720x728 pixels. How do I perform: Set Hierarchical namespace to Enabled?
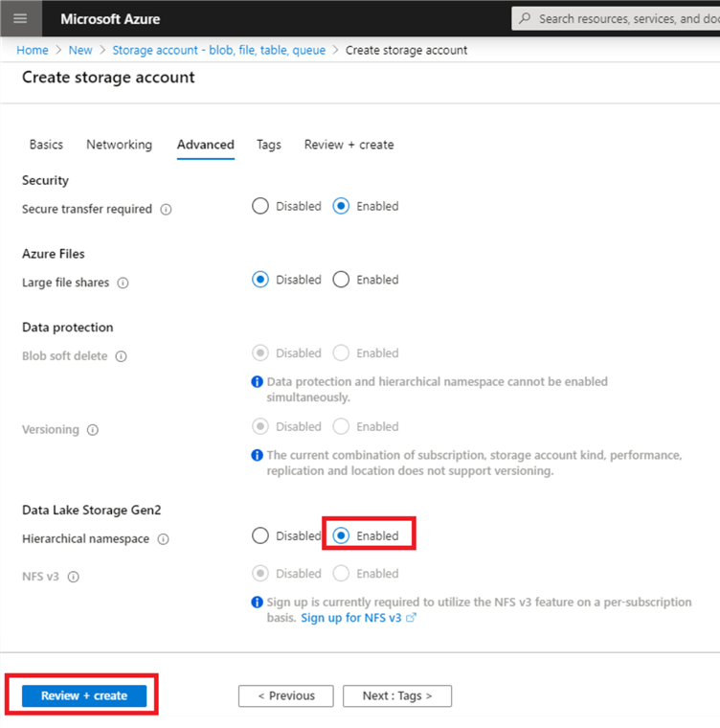(341, 535)
